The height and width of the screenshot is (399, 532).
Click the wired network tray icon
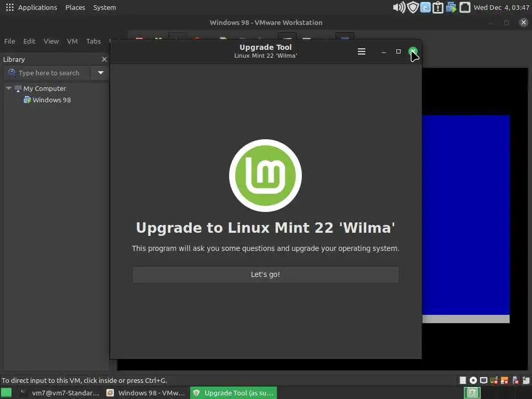pyautogui.click(x=465, y=7)
